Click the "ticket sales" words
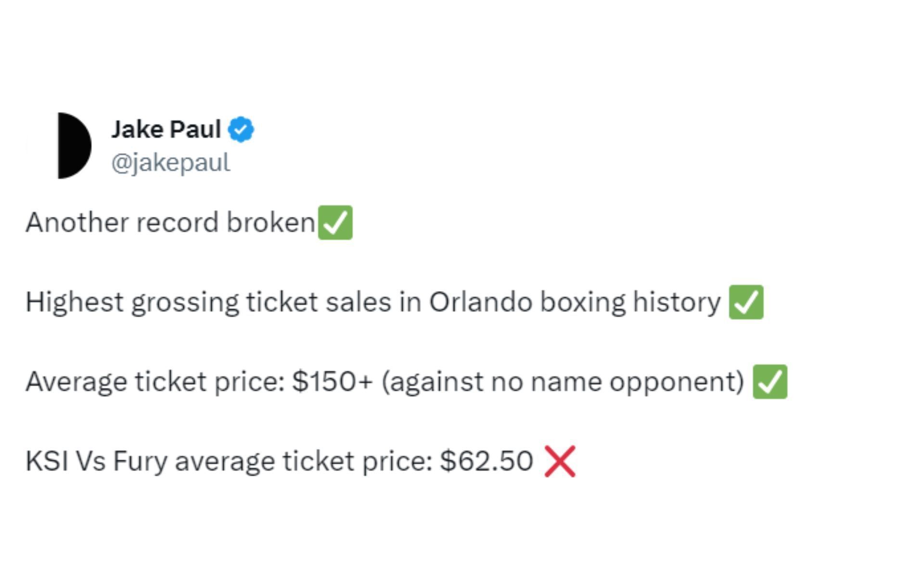Viewport: 924px width, 578px height. (319, 302)
